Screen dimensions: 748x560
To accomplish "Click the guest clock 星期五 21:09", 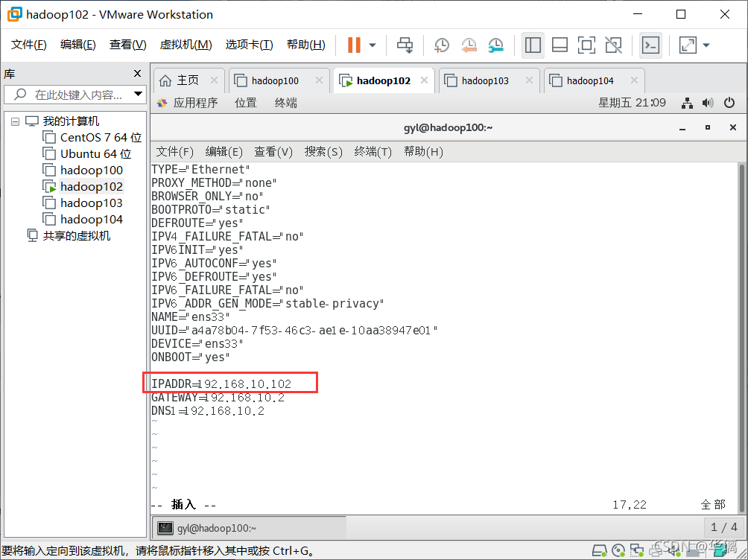I will [x=632, y=103].
